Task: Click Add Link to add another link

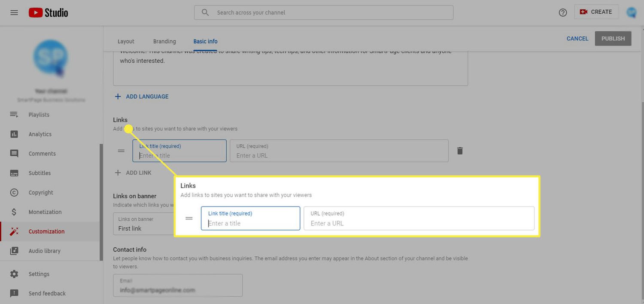Action: pos(134,173)
